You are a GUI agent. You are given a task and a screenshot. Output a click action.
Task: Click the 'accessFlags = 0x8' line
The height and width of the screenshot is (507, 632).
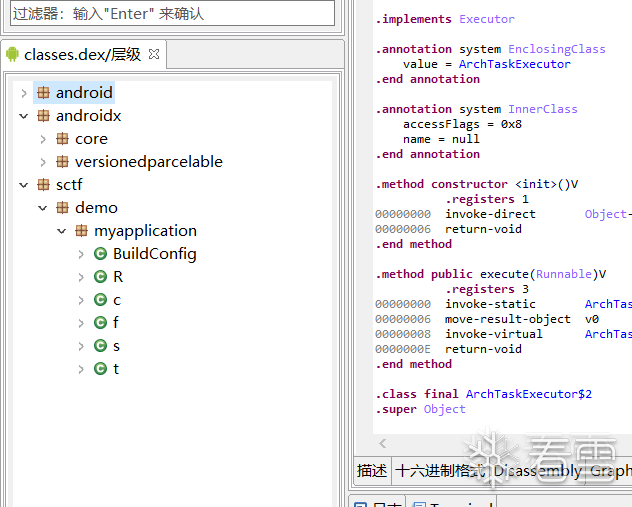[x=462, y=124]
